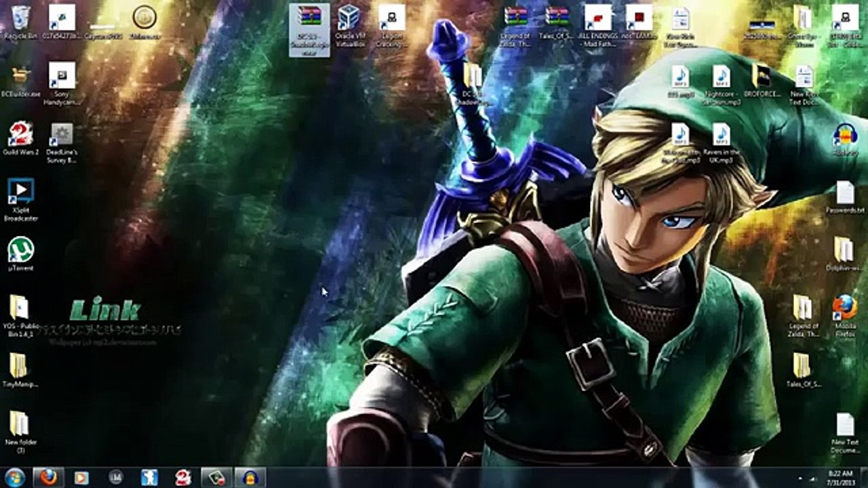Open the Legion Cracking shortcut

pos(391,26)
